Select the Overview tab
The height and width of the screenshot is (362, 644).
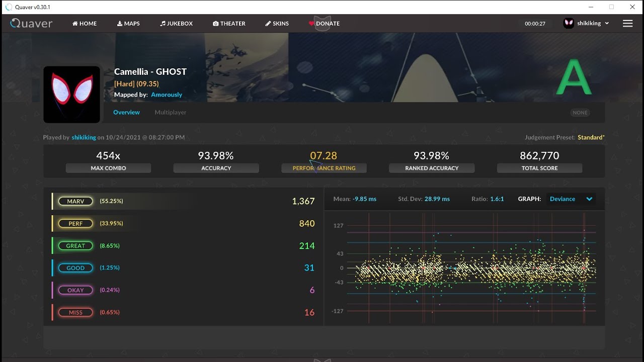pyautogui.click(x=126, y=112)
